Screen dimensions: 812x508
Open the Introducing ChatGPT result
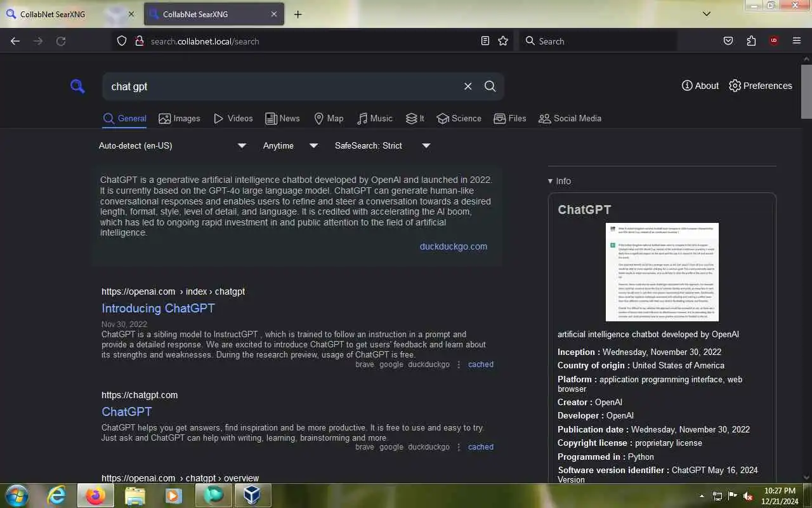coord(158,308)
